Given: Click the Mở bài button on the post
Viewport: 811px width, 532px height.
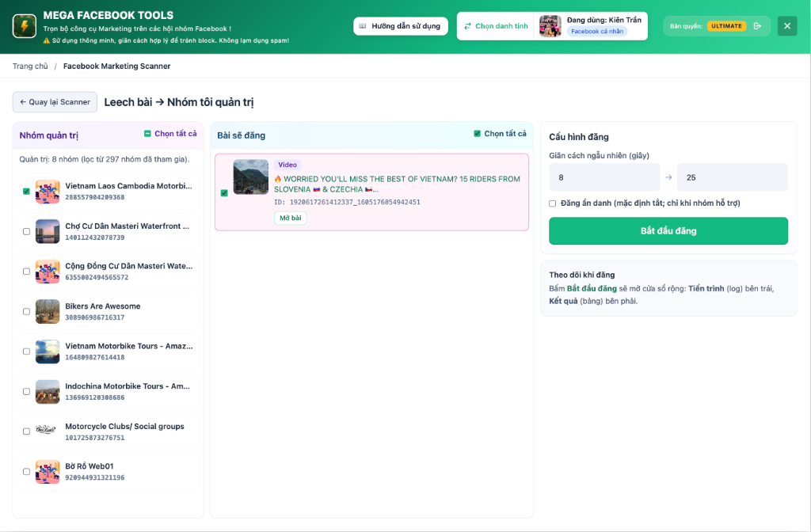Looking at the screenshot, I should click(290, 218).
